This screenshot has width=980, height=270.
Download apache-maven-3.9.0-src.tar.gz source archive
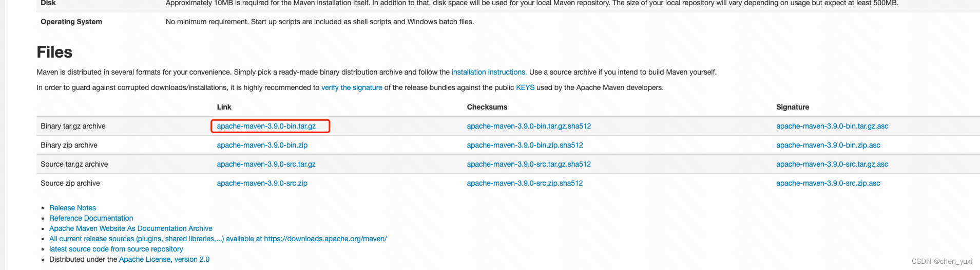click(266, 164)
